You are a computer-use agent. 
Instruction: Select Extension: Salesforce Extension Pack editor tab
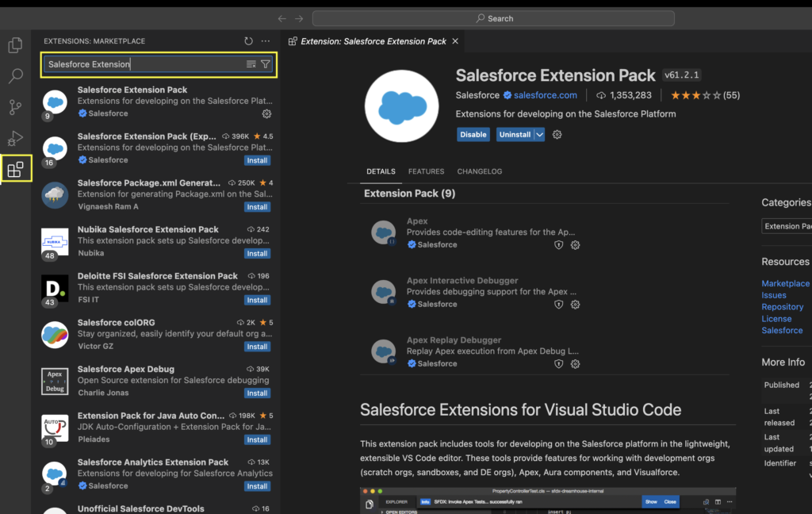[x=373, y=41]
